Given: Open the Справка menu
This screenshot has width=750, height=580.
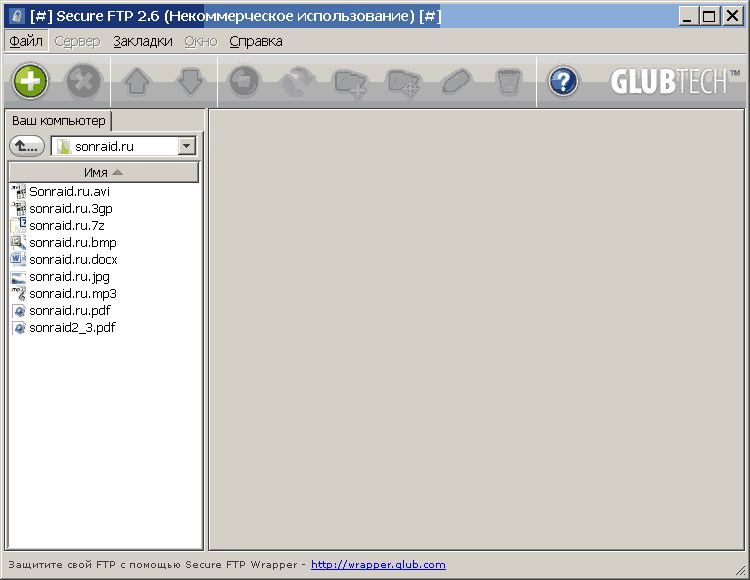Looking at the screenshot, I should click(256, 41).
